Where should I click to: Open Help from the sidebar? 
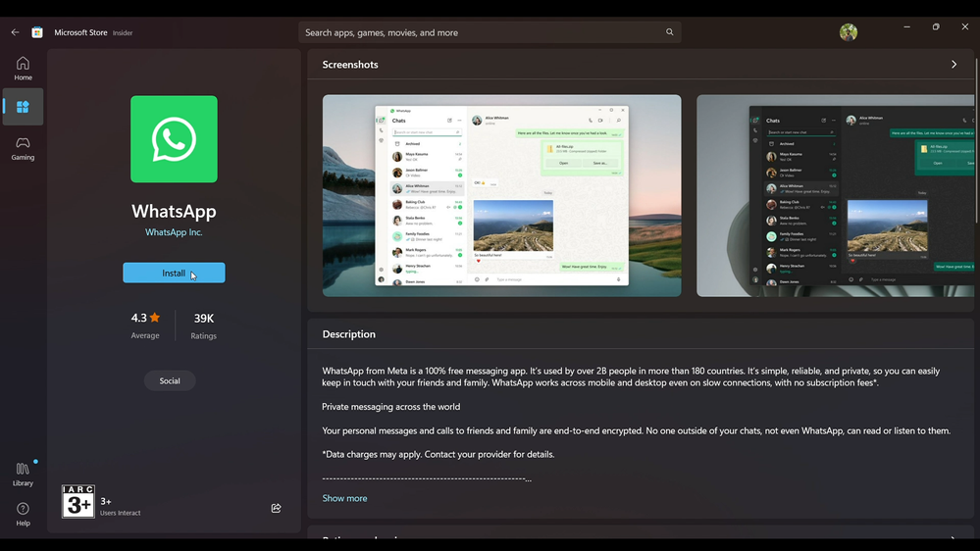coord(24,514)
